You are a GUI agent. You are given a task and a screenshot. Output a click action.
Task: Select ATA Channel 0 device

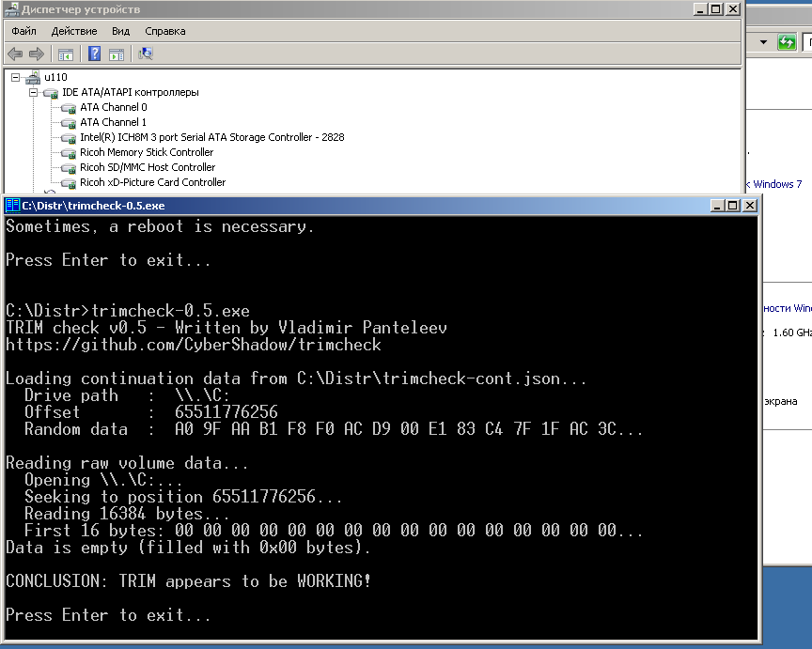(x=114, y=107)
